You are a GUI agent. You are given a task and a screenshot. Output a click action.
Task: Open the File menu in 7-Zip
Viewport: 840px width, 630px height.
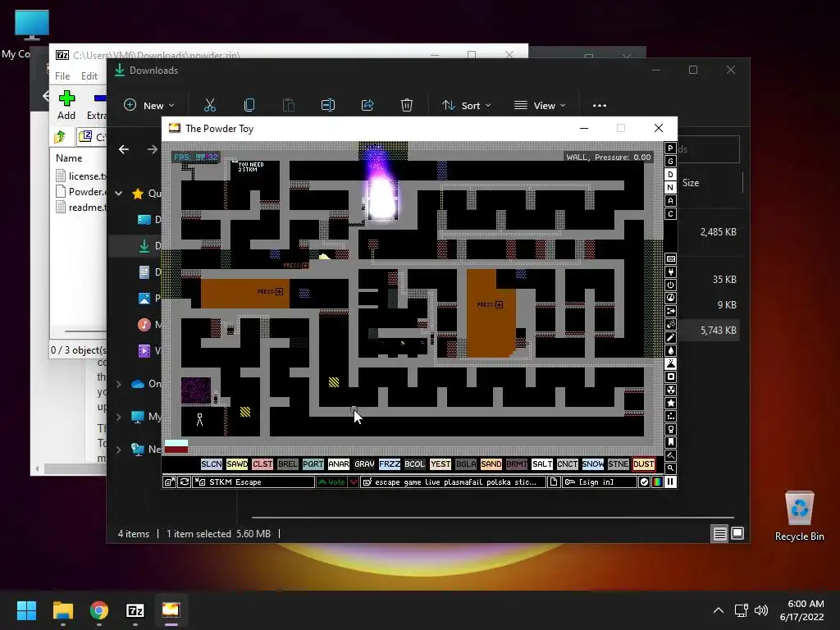point(62,76)
